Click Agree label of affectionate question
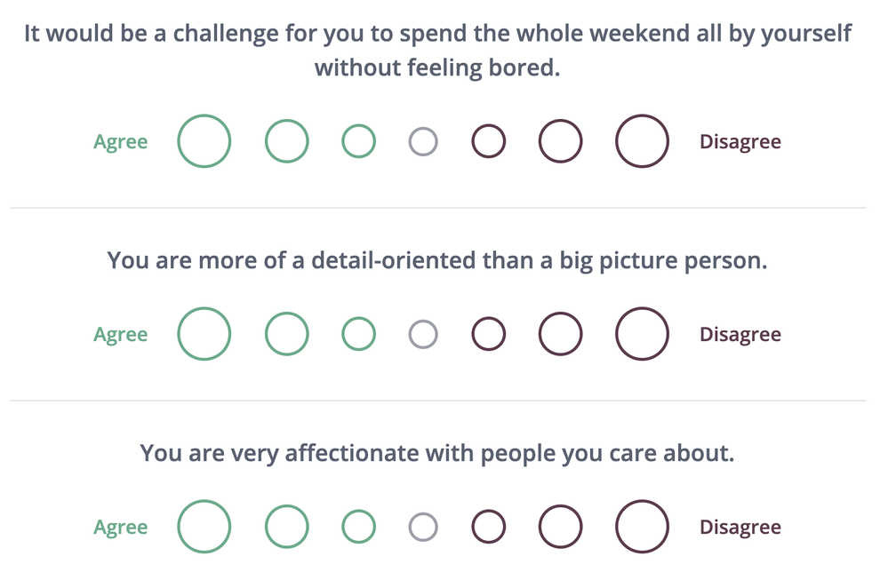This screenshot has width=880, height=588. click(x=121, y=528)
